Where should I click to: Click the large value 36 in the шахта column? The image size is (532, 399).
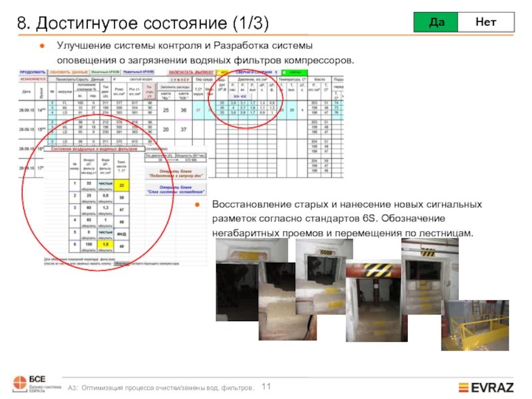pyautogui.click(x=184, y=110)
